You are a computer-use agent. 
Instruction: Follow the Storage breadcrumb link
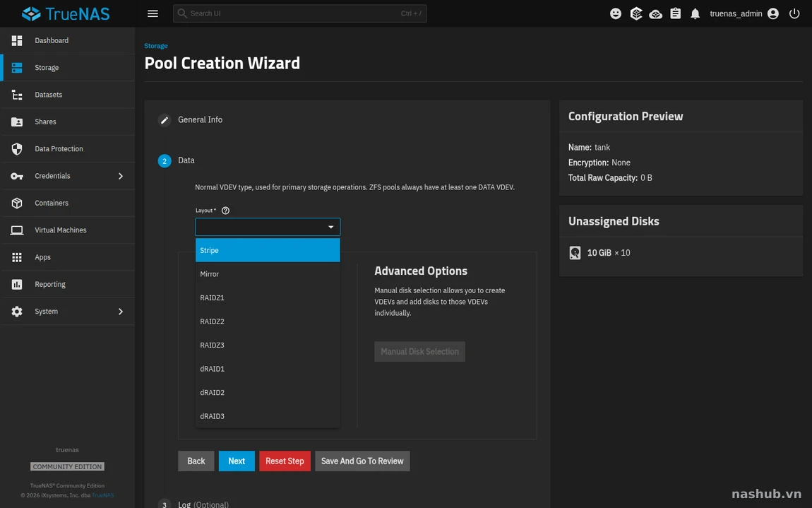click(156, 46)
